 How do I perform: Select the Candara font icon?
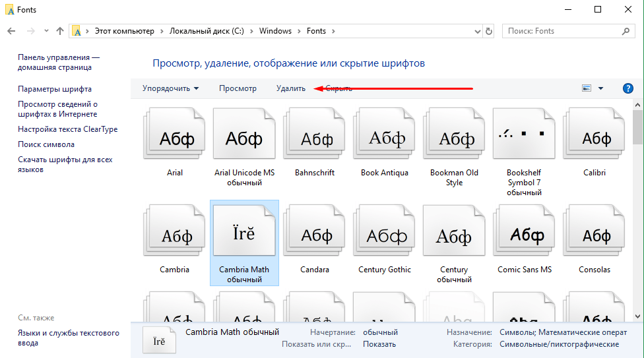(x=314, y=231)
